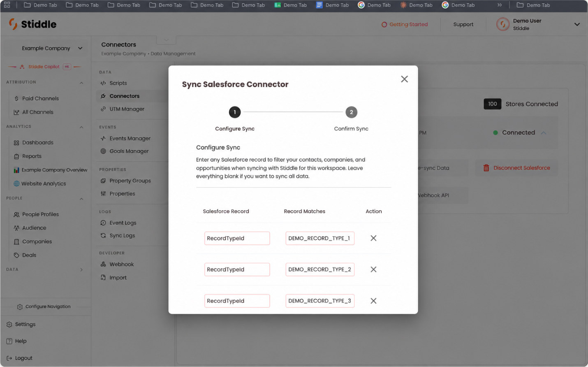
Task: Open All Channels in the sidebar
Action: pos(37,112)
